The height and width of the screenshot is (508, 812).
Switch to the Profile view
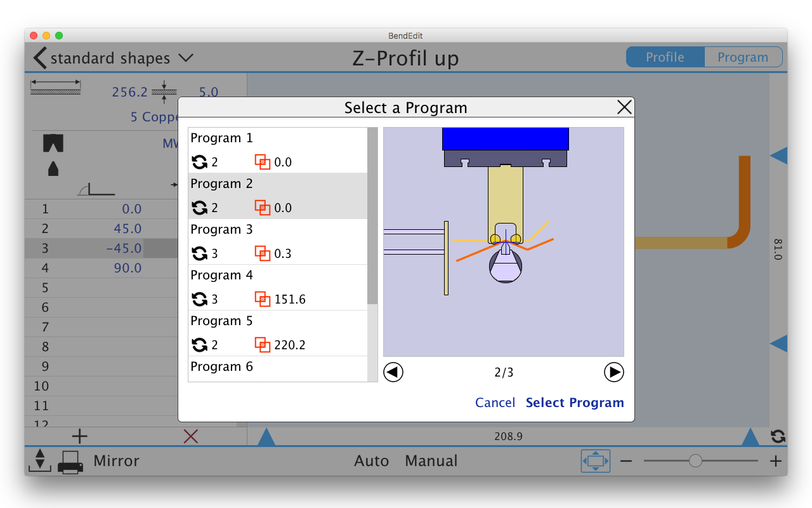click(x=665, y=57)
